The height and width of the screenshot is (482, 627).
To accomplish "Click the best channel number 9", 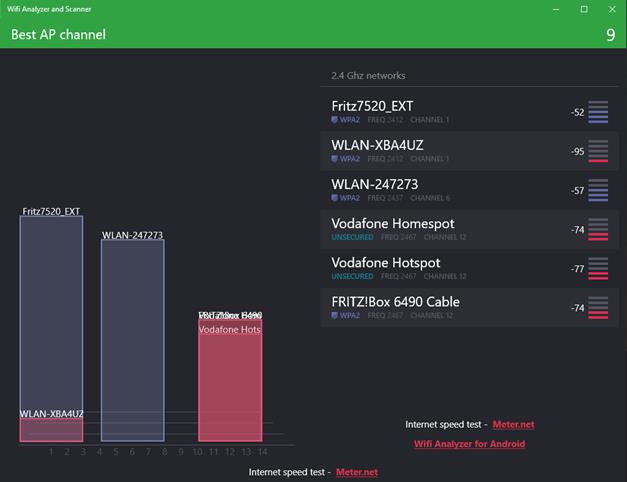I will (x=610, y=35).
